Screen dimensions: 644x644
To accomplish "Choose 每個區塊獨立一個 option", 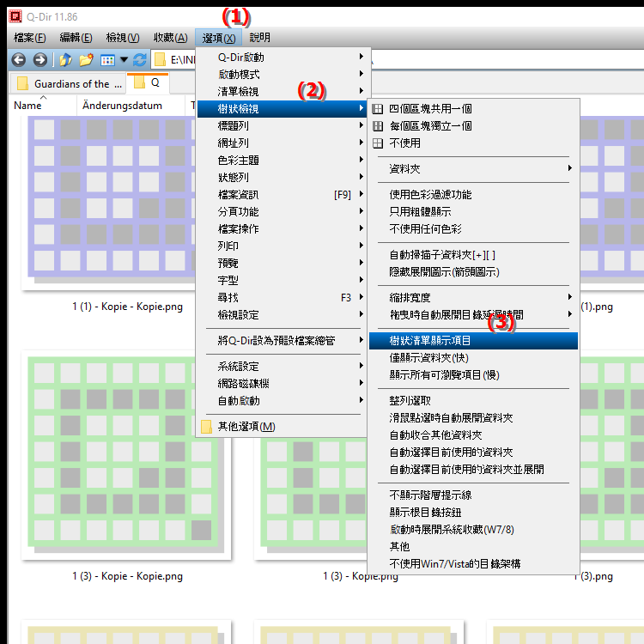I will [x=473, y=126].
